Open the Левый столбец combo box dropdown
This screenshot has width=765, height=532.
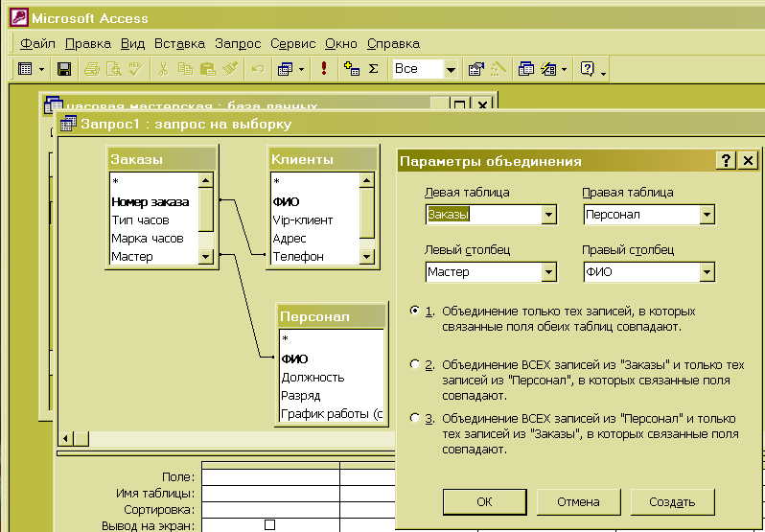pos(549,272)
